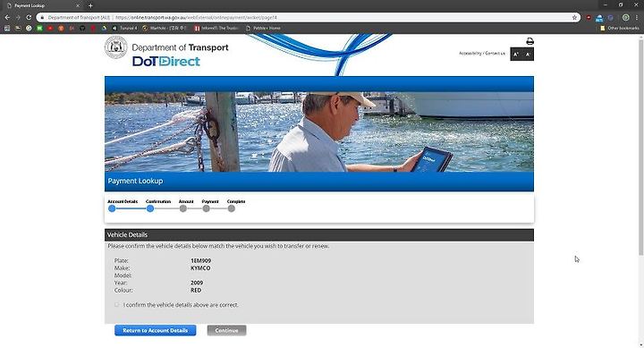Click the Department of Transport crest logo
Viewport: 644px width, 348px height.
[115, 47]
